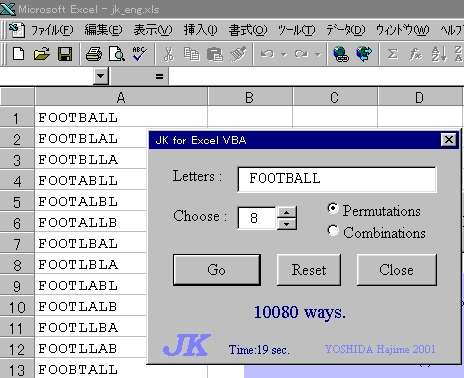Increase the Choose value with the up arrow
The width and height of the screenshot is (464, 378).
click(x=287, y=212)
